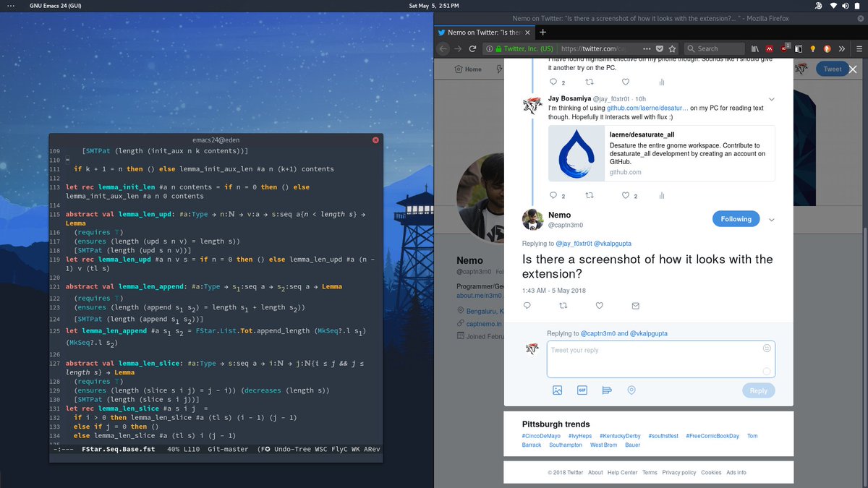Retweet Jay Bosamiya's desaturate tweet

(x=589, y=195)
